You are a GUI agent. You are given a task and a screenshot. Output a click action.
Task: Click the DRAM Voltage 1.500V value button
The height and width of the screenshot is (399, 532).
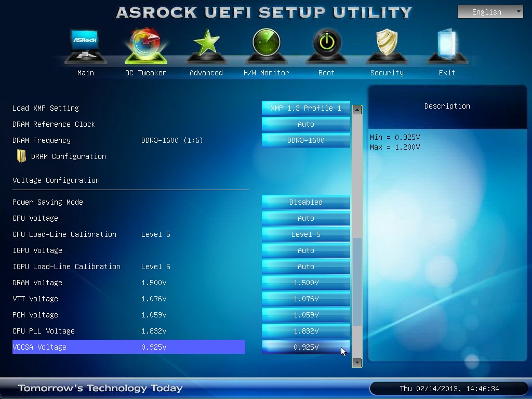pos(305,283)
